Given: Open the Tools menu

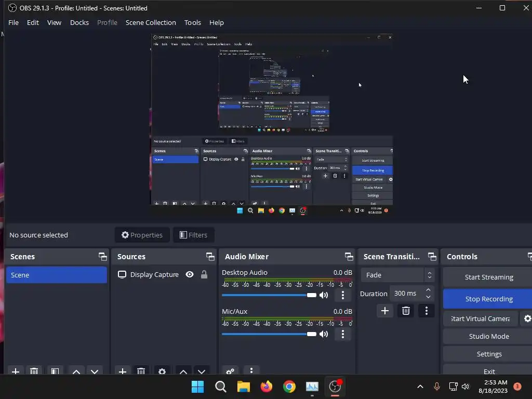Looking at the screenshot, I should [192, 22].
